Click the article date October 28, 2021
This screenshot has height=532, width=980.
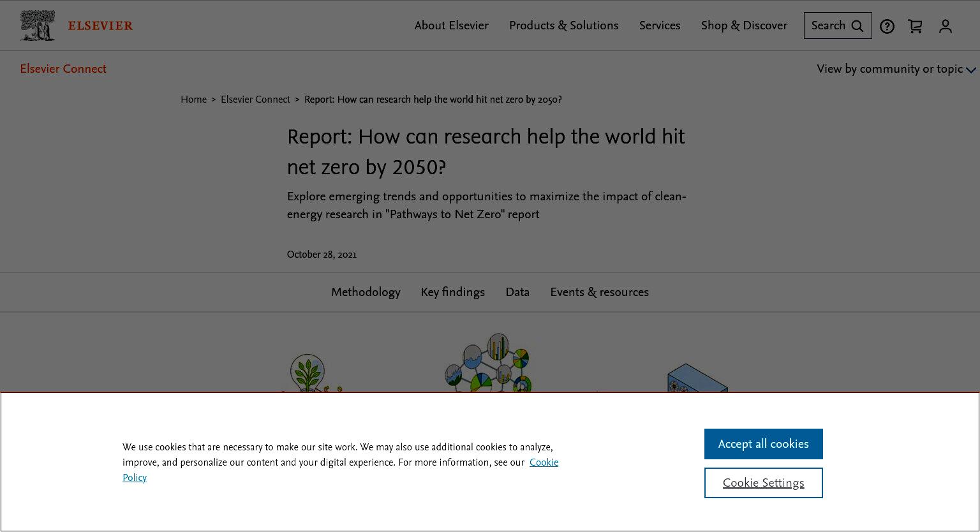point(322,255)
